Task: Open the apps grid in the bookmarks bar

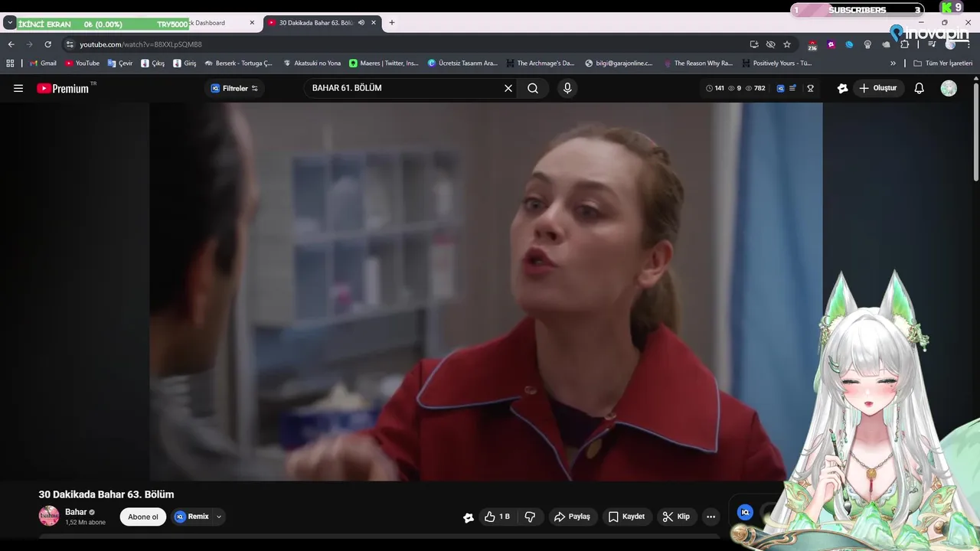Action: point(10,64)
